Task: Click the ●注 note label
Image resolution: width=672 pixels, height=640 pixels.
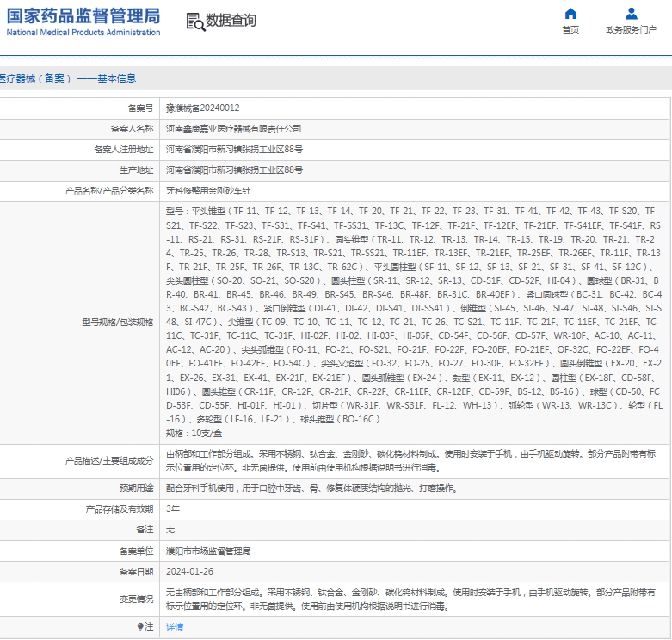Action: 145,627
